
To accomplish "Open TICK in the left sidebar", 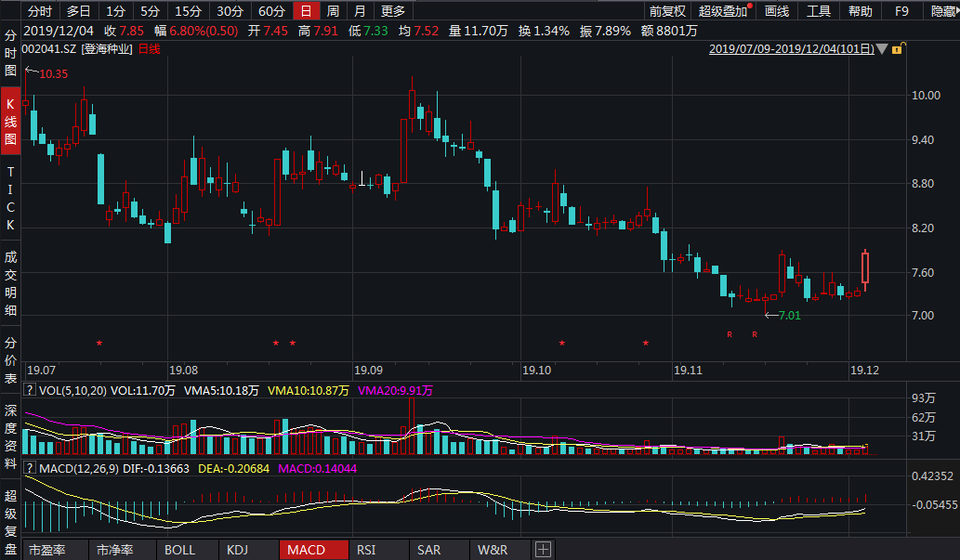I will click(x=10, y=199).
